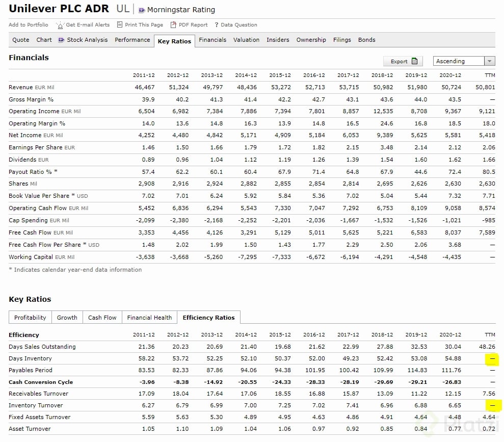Click the Net Income row label
The image size is (504, 442).
coord(36,135)
